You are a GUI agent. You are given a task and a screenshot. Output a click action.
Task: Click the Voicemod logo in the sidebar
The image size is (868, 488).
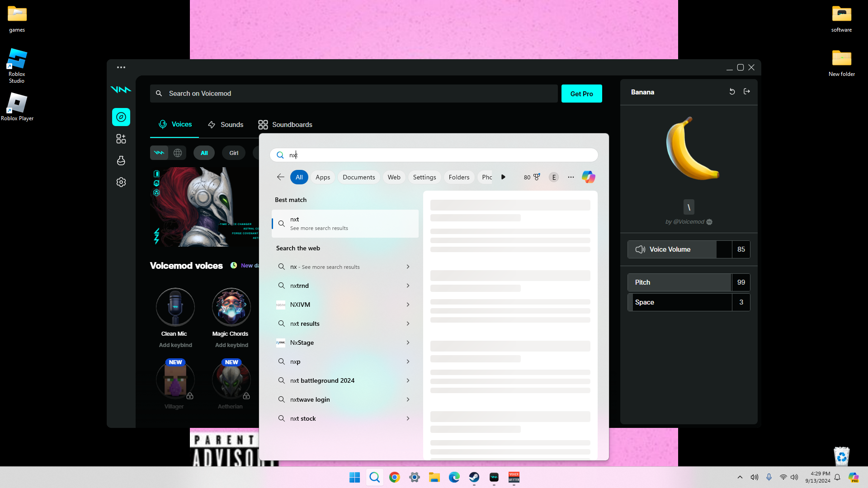point(121,89)
